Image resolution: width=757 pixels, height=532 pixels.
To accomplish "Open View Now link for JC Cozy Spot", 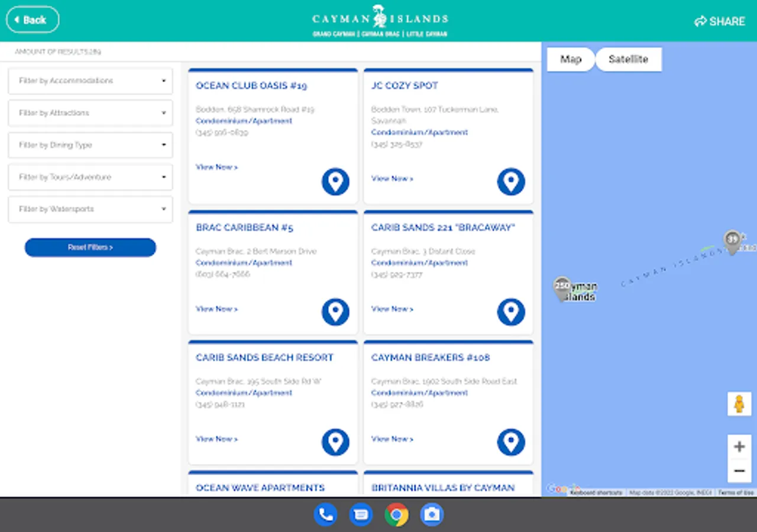I will tap(392, 179).
